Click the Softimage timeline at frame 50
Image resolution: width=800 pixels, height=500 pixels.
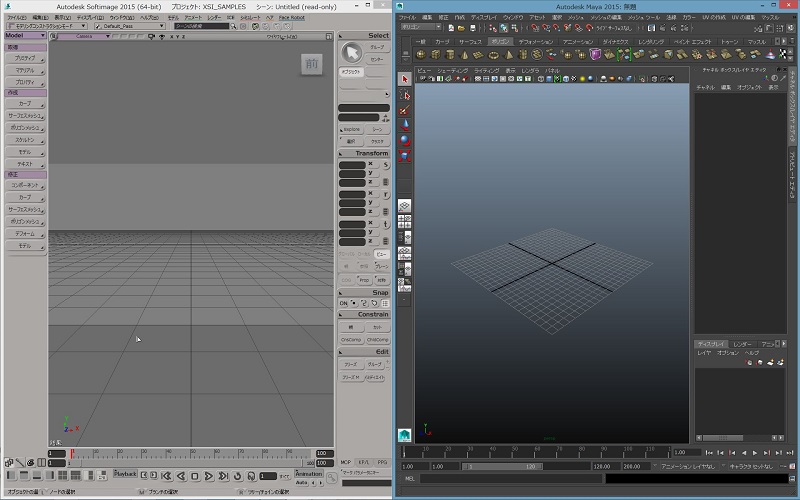pyautogui.click(x=193, y=454)
